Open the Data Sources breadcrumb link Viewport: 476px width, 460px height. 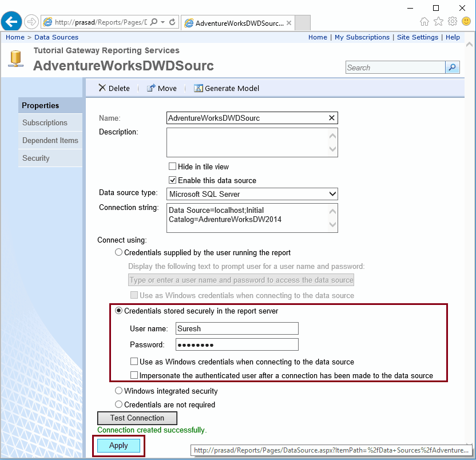point(56,37)
